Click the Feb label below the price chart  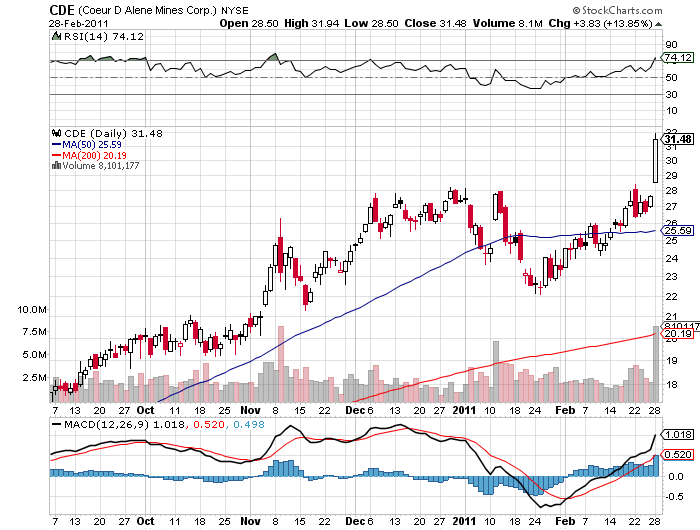565,410
